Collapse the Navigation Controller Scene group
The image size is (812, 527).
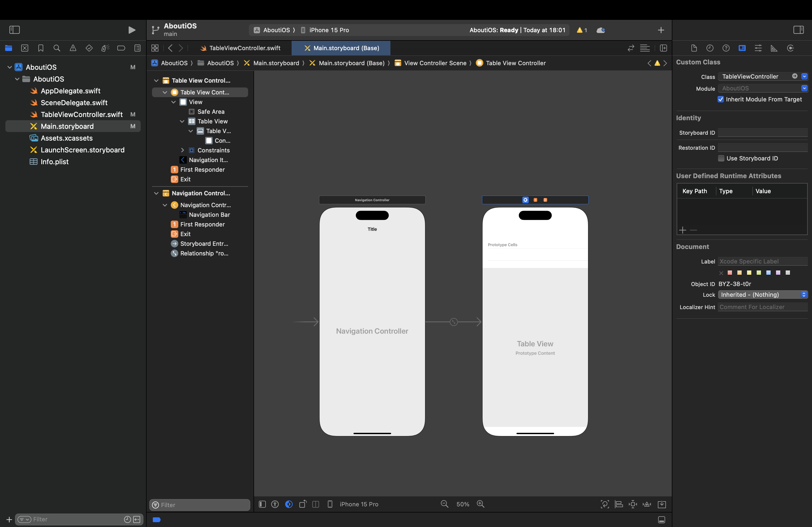pyautogui.click(x=156, y=193)
